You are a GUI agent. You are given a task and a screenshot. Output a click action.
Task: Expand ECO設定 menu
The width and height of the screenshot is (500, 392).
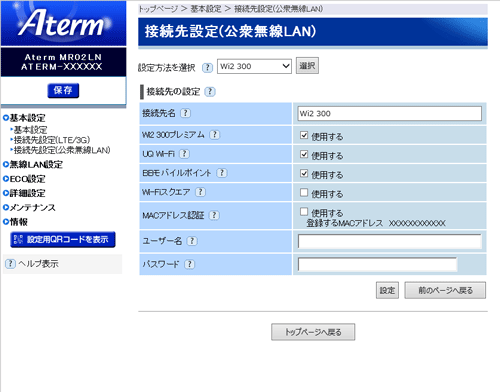pyautogui.click(x=27, y=179)
